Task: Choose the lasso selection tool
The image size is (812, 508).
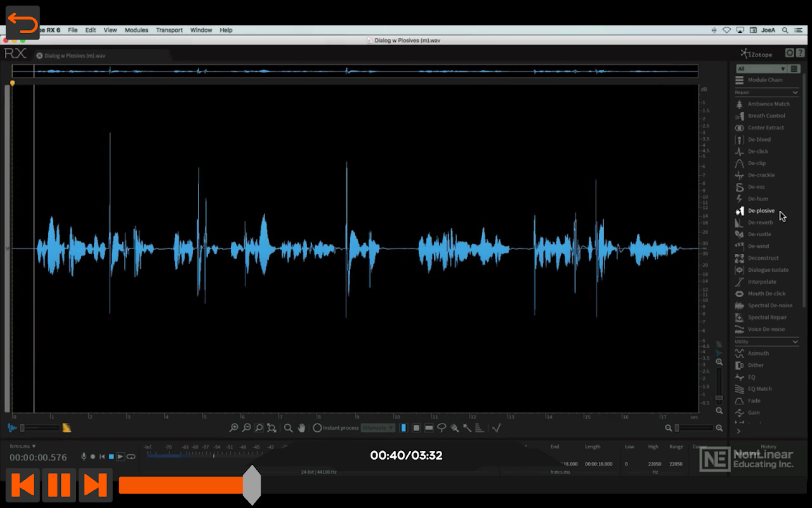Action: point(442,428)
